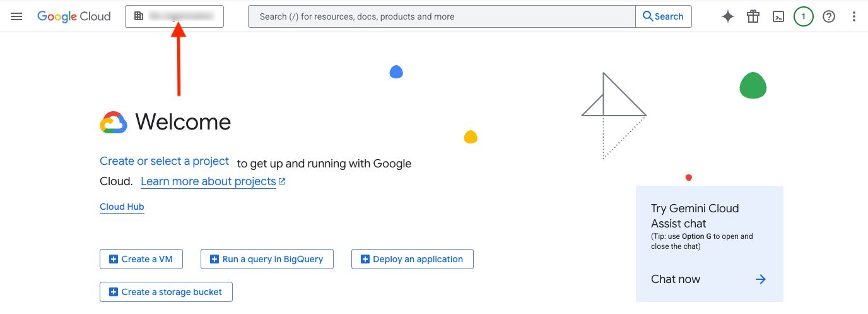
Task: Click Chat now in Gemini card
Action: pos(676,279)
